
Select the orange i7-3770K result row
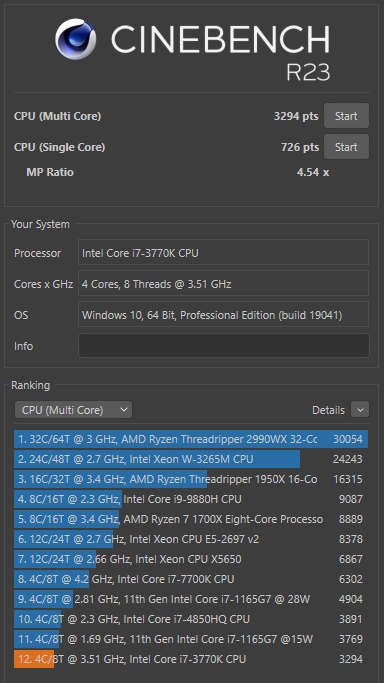(191, 659)
